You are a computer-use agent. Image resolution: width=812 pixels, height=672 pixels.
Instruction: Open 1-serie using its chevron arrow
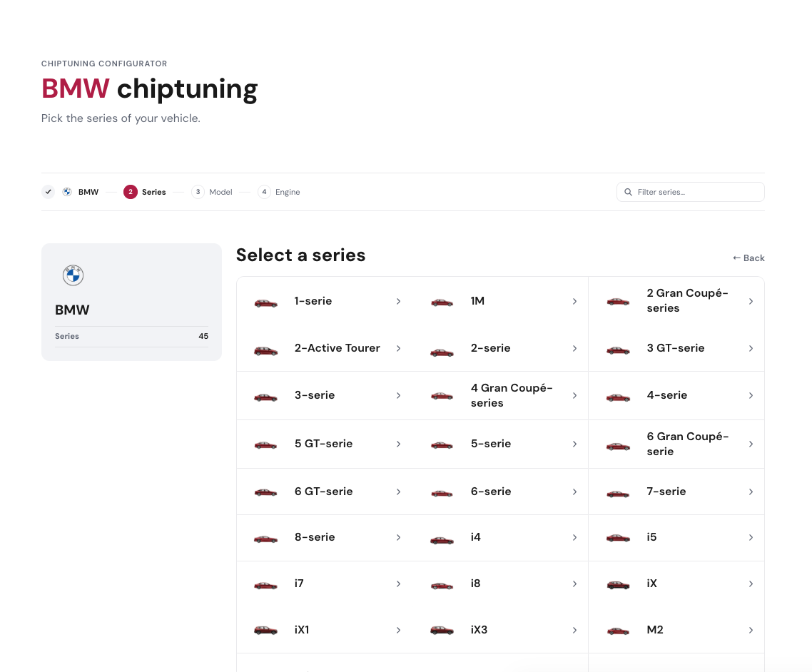pos(398,301)
